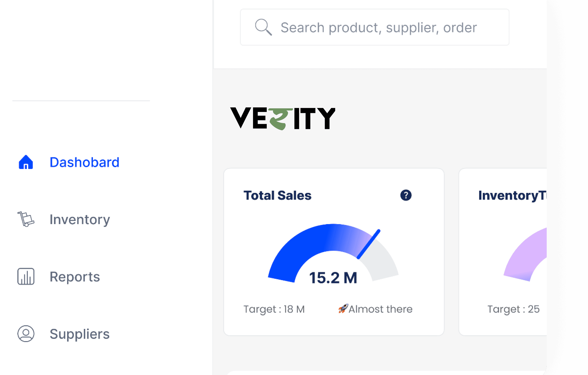Navigate to the Suppliers menu label
This screenshot has width=588, height=375.
pyautogui.click(x=80, y=334)
